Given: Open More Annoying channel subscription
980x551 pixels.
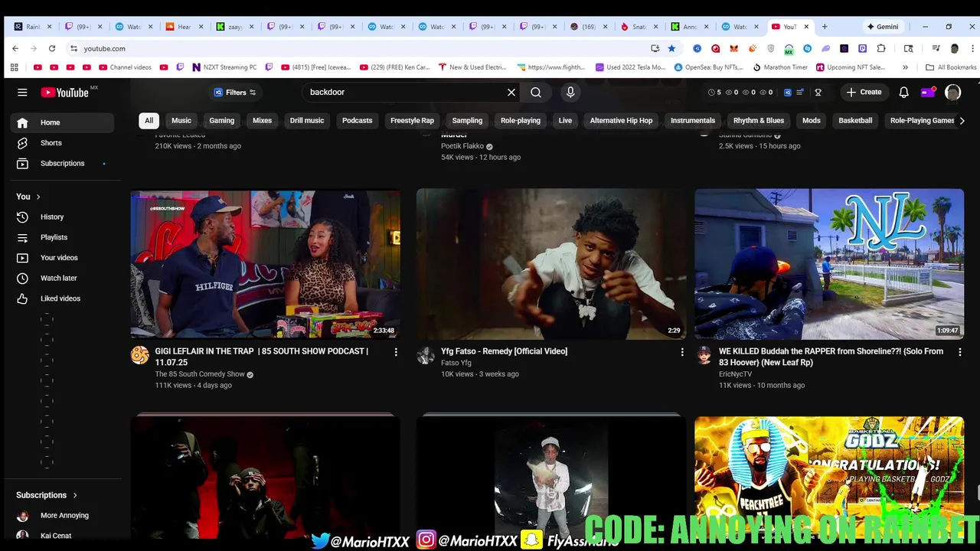Looking at the screenshot, I should 63,516.
